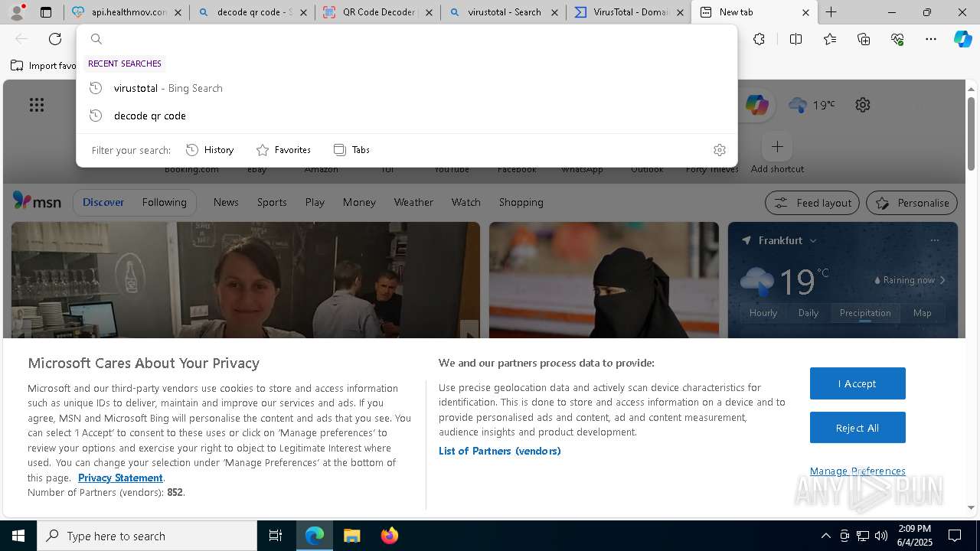This screenshot has height=551, width=980.
Task: Open File Explorer from taskbar
Action: tap(351, 536)
